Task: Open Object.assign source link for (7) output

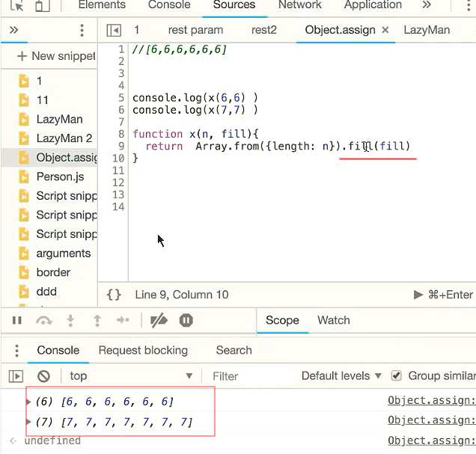Action: pos(431,420)
